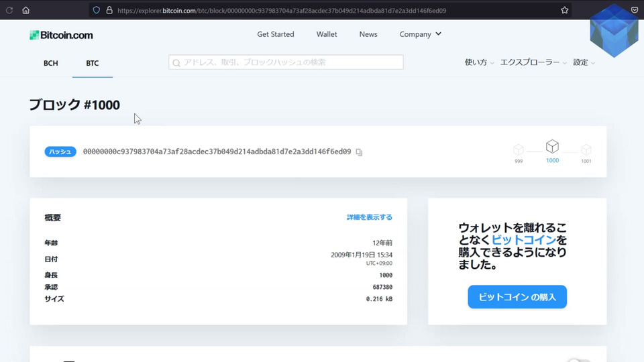The width and height of the screenshot is (644, 362).
Task: Open the Company dropdown menu
Action: pyautogui.click(x=420, y=34)
